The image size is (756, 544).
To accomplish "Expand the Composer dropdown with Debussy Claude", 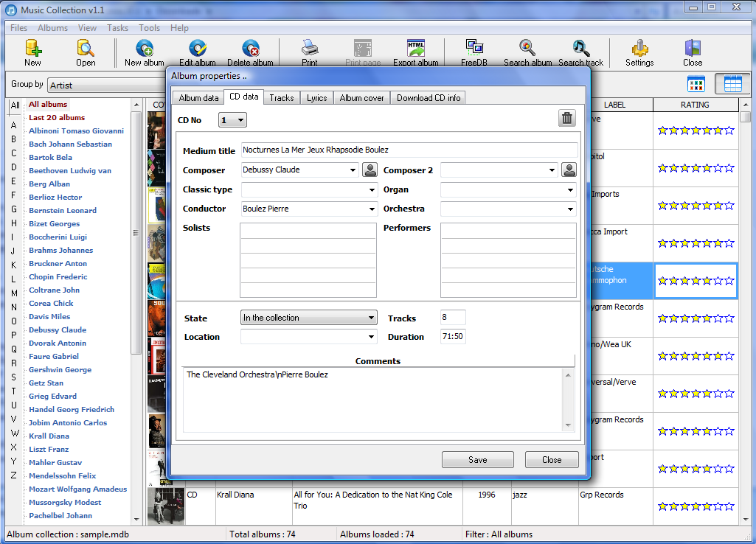I will (353, 170).
